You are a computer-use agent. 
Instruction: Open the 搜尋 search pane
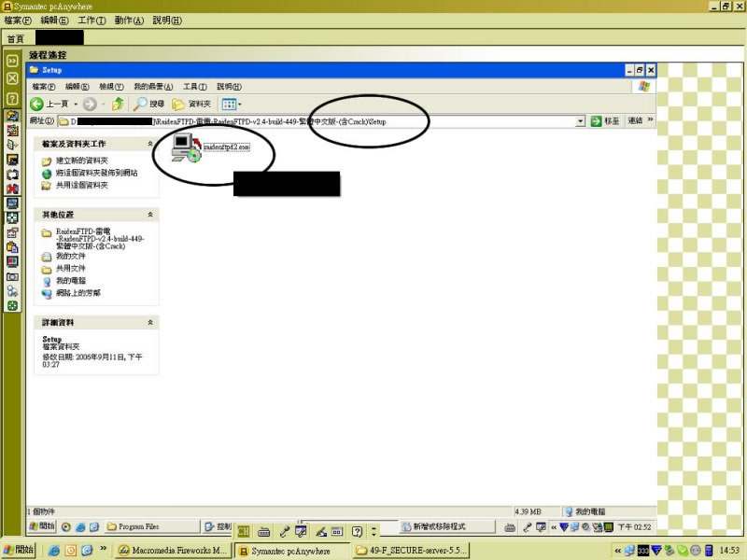pos(148,104)
